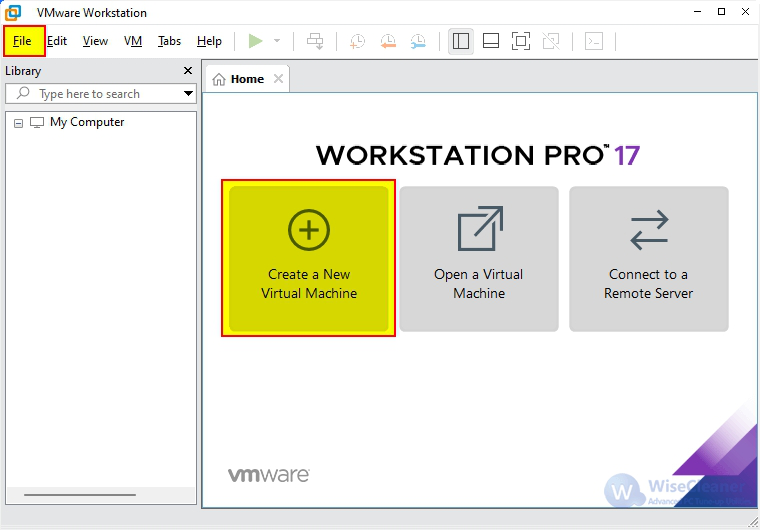Click the library search input field

click(x=101, y=94)
